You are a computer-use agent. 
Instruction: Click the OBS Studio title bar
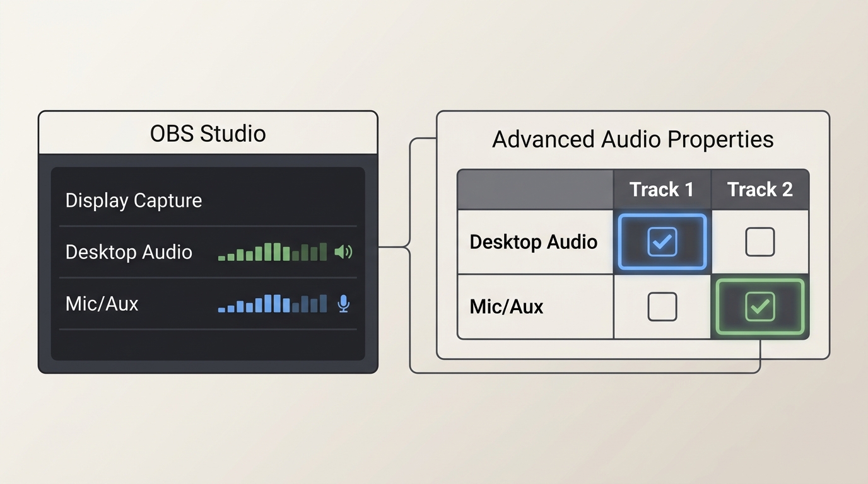208,133
